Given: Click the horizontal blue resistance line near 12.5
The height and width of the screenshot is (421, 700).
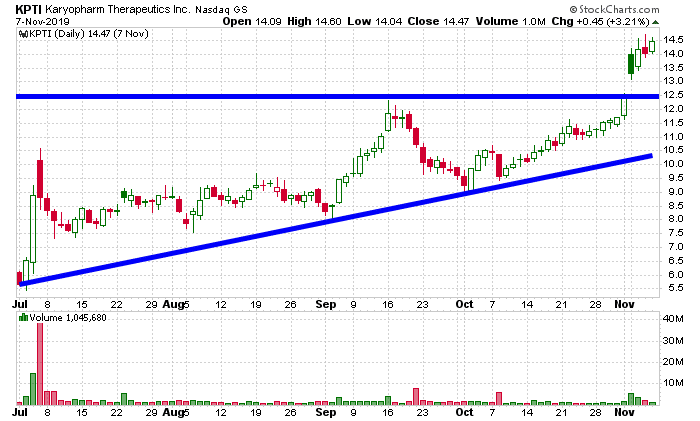Looking at the screenshot, I should [338, 96].
